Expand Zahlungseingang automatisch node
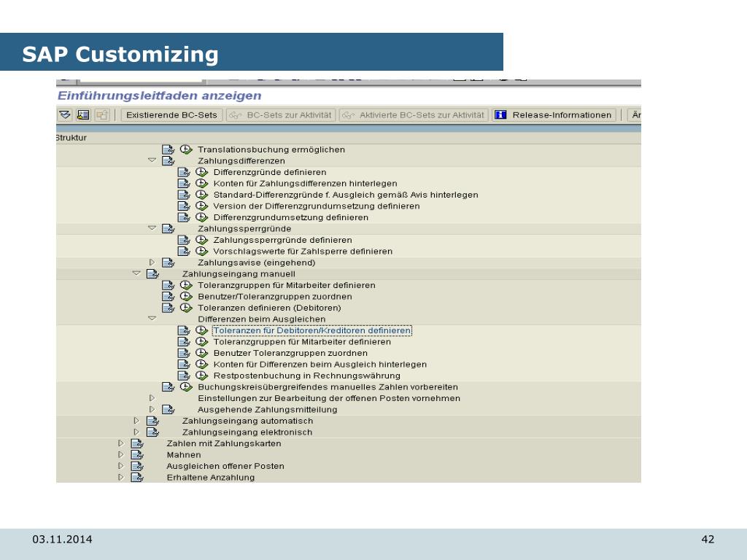Viewport: 747px width, 560px height. click(136, 421)
